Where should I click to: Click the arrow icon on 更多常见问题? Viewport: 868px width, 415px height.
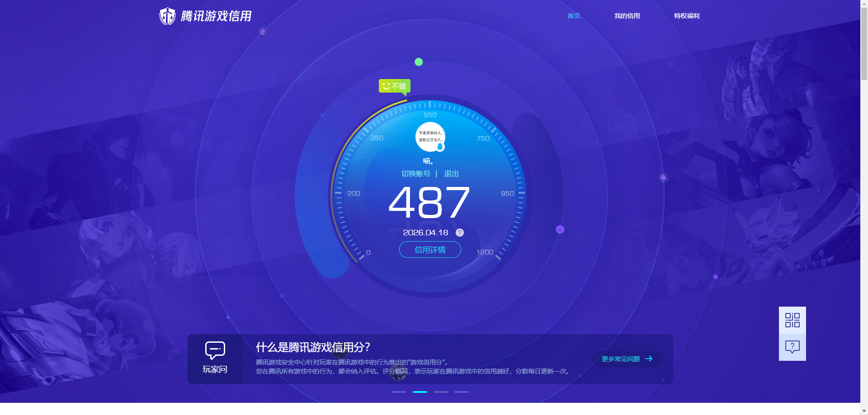[x=650, y=359]
